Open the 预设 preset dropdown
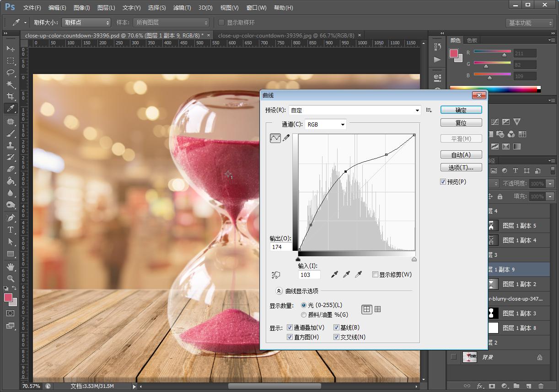 point(355,110)
